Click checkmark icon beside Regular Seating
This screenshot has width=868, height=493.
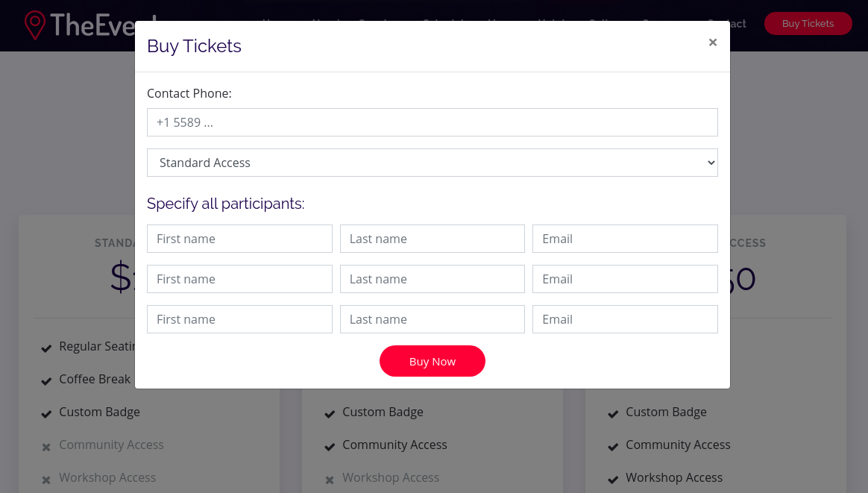[46, 348]
